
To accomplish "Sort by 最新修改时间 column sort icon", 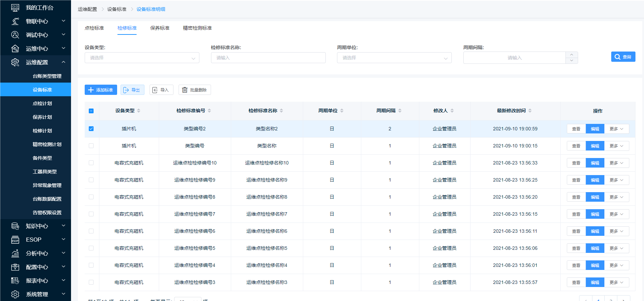I will [x=530, y=111].
